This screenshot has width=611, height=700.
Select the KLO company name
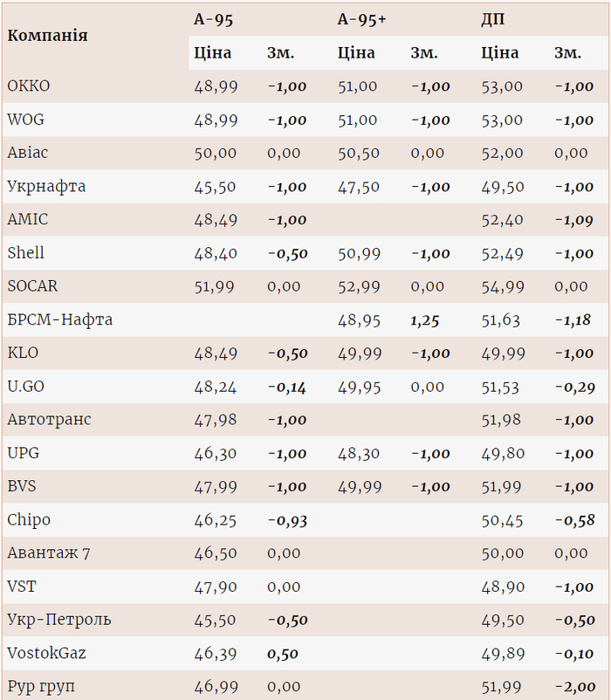(23, 353)
